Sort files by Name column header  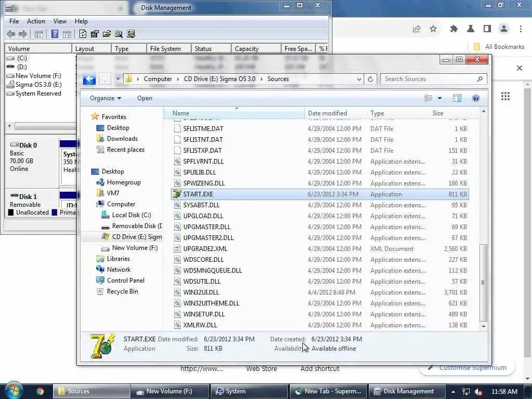point(234,113)
